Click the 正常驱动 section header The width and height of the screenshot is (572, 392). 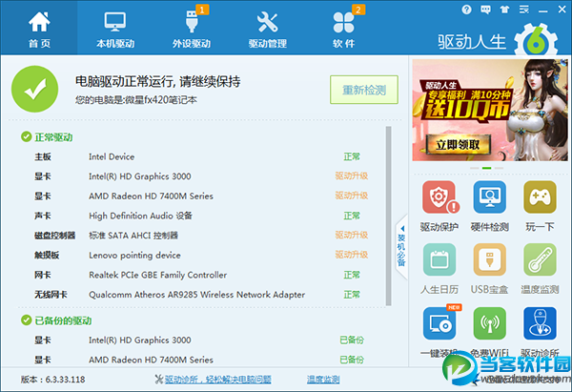pos(53,137)
